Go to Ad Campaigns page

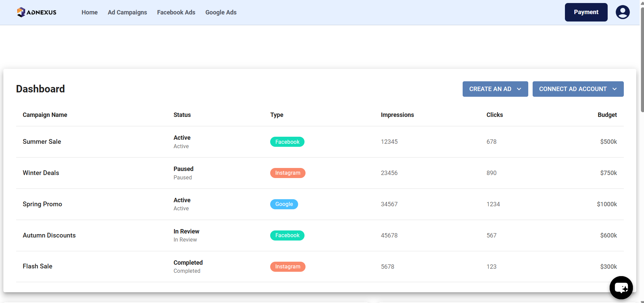(127, 12)
